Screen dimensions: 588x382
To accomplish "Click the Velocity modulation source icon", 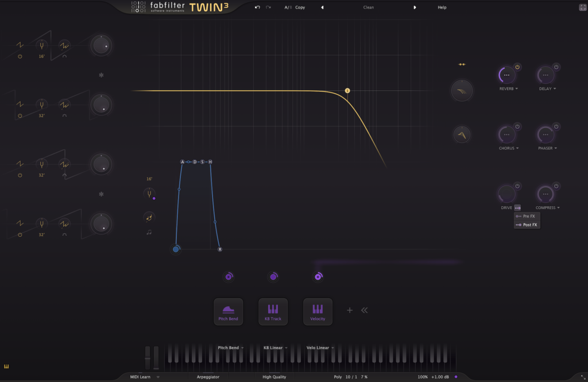I will click(318, 312).
